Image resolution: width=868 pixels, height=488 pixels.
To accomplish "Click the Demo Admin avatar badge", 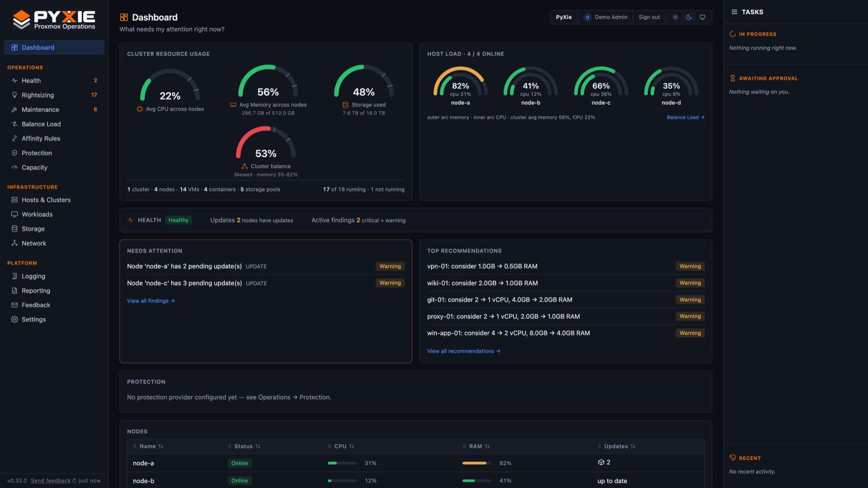I will pos(587,17).
